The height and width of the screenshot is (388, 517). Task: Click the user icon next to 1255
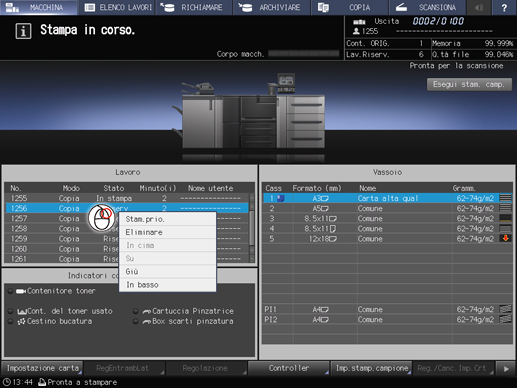(356, 31)
